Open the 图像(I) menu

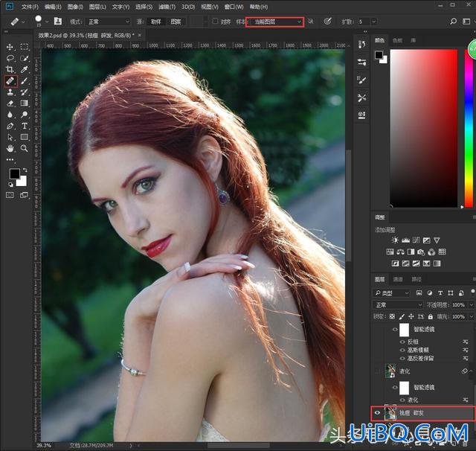coord(75,7)
